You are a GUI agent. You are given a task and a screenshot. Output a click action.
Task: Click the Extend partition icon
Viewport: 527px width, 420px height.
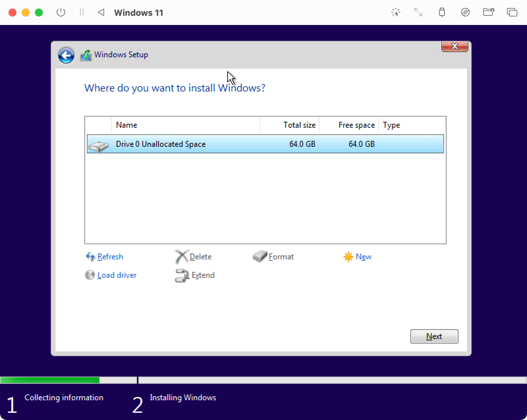coord(181,276)
